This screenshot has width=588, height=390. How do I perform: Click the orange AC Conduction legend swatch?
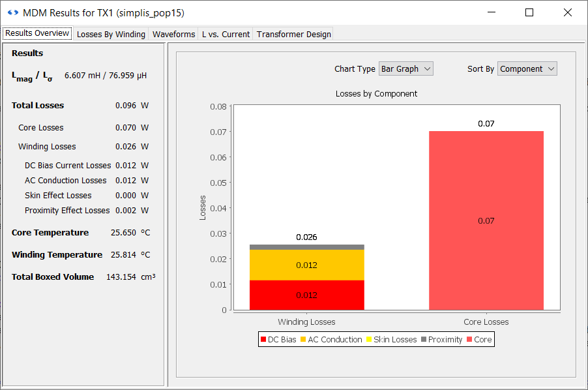(x=303, y=340)
